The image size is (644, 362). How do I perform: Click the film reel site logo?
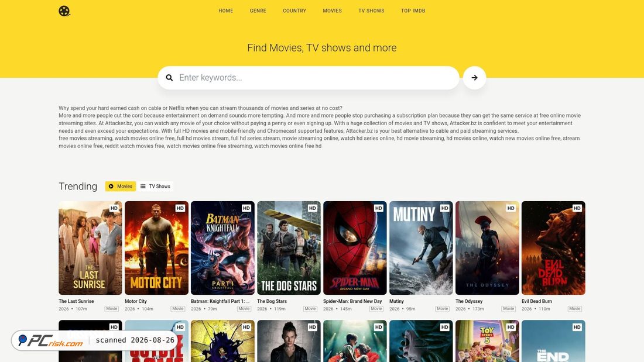pyautogui.click(x=64, y=11)
